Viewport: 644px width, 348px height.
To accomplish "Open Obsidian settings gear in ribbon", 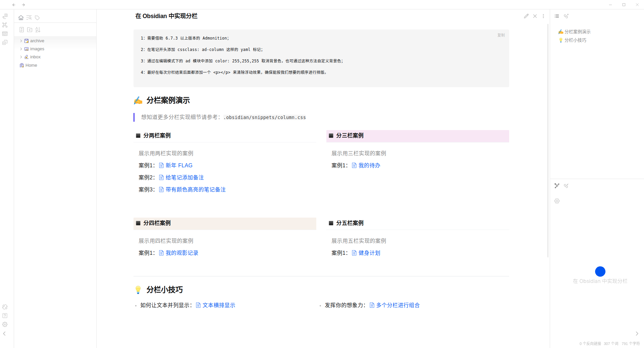I will point(5,324).
